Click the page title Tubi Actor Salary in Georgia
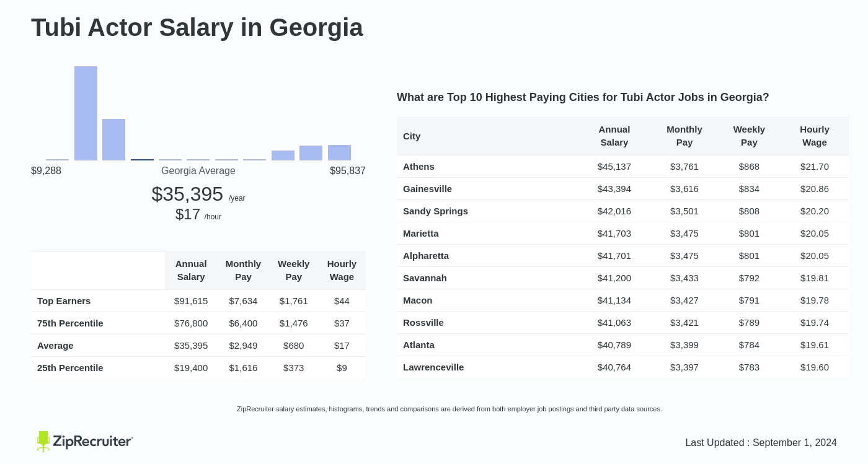The image size is (868, 464). (x=197, y=27)
